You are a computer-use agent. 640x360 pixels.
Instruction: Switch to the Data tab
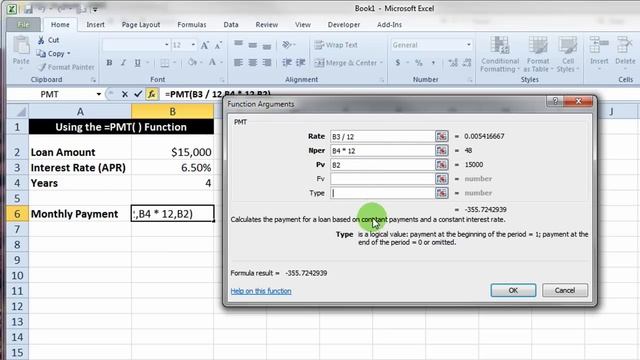point(231,24)
